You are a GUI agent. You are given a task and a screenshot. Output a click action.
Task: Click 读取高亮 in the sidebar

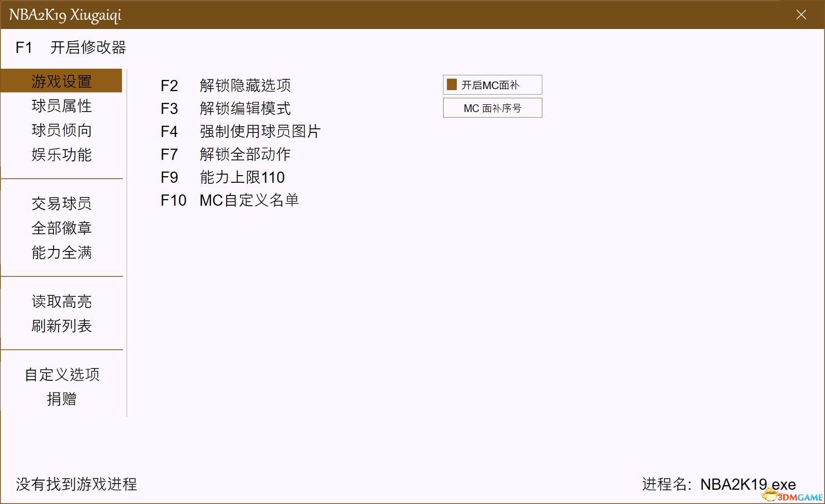(x=61, y=301)
